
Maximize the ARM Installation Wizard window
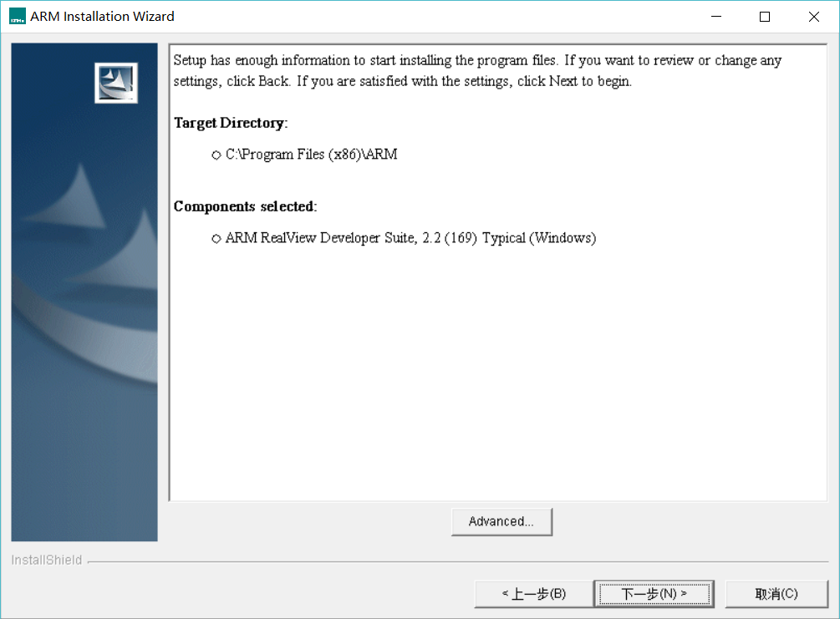coord(765,17)
